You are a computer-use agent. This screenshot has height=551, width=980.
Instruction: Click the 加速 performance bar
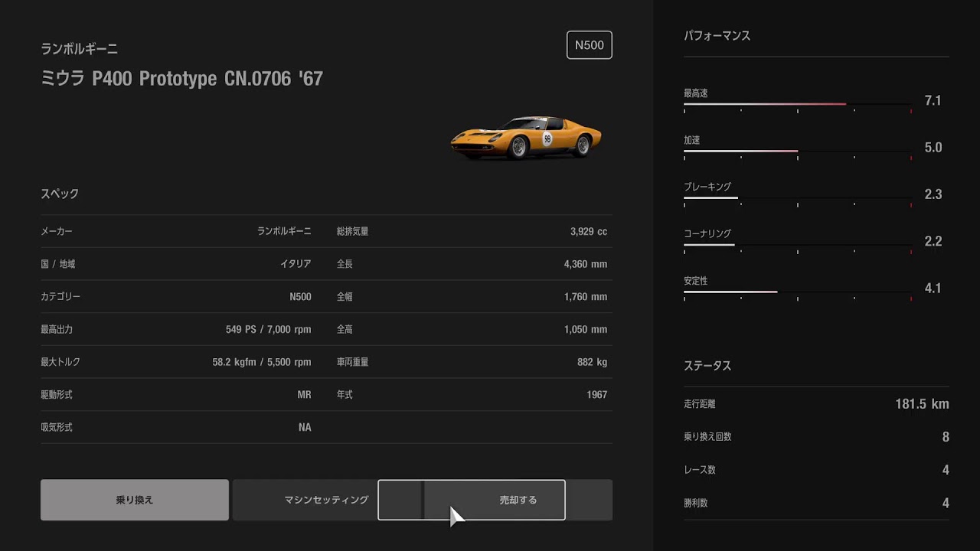pos(797,151)
